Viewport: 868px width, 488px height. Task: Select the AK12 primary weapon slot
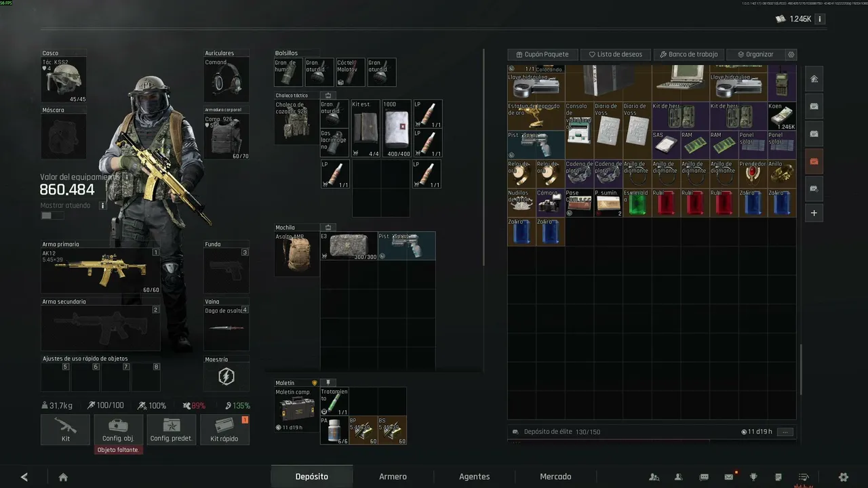101,271
